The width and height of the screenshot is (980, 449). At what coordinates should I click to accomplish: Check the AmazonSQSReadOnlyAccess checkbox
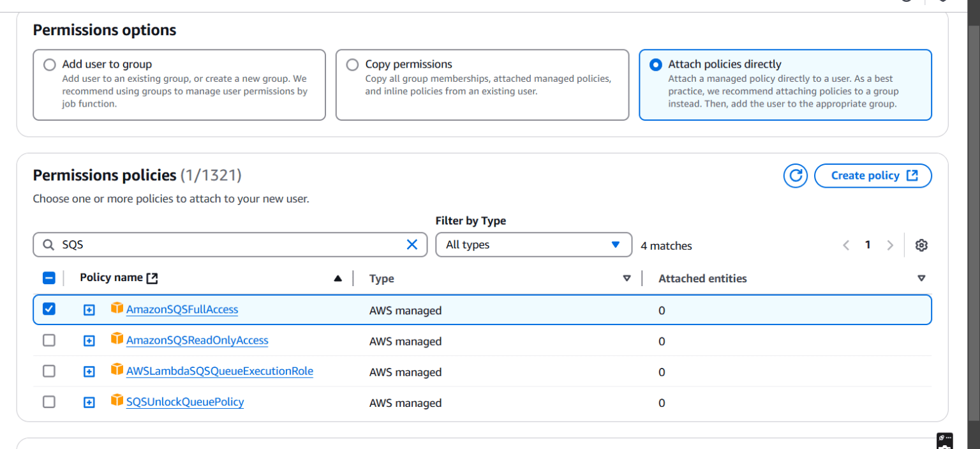click(x=49, y=340)
